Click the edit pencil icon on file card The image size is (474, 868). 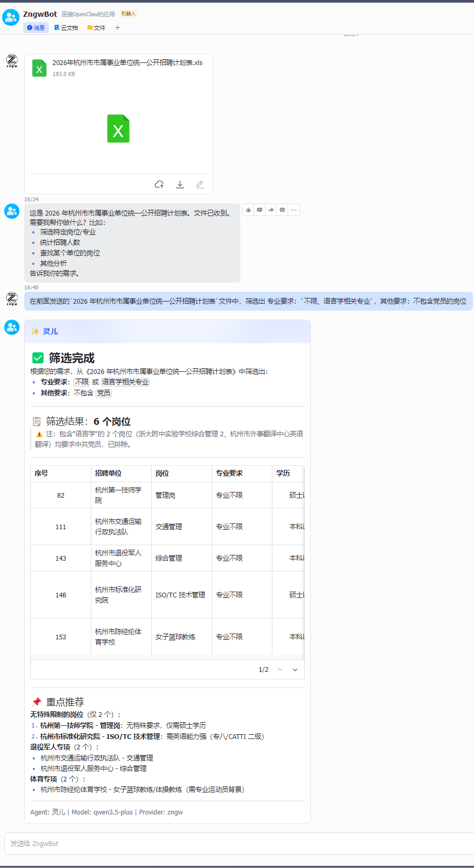tap(200, 185)
